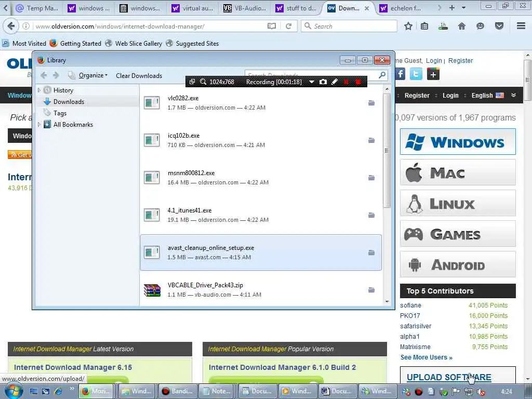Image resolution: width=532 pixels, height=399 pixels.
Task: Open the Twitter icon on oldversion page
Action: pos(416,74)
